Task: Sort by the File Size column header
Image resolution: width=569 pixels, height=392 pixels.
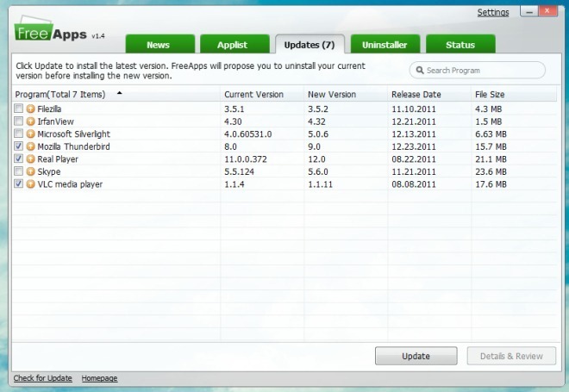Action: pos(514,94)
